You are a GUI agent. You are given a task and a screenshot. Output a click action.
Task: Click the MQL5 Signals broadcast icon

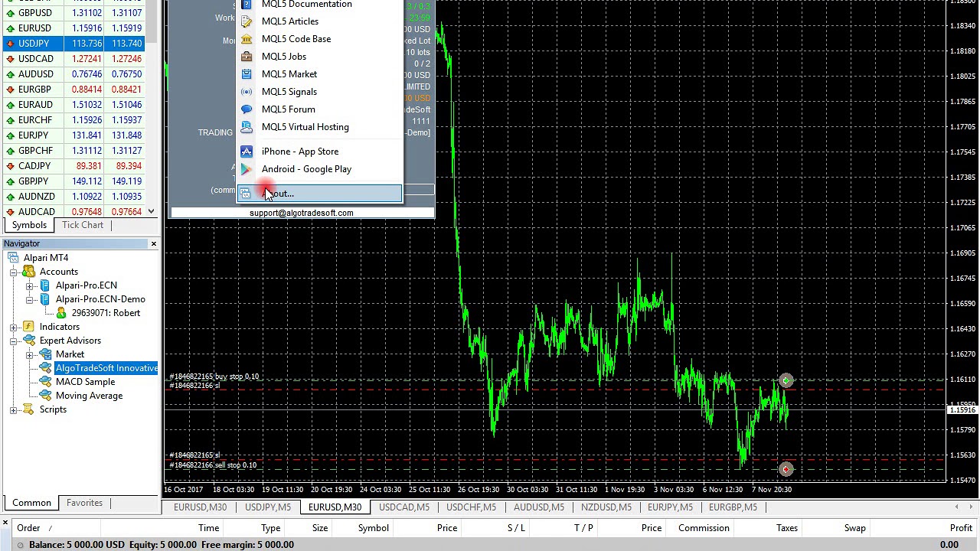247,92
